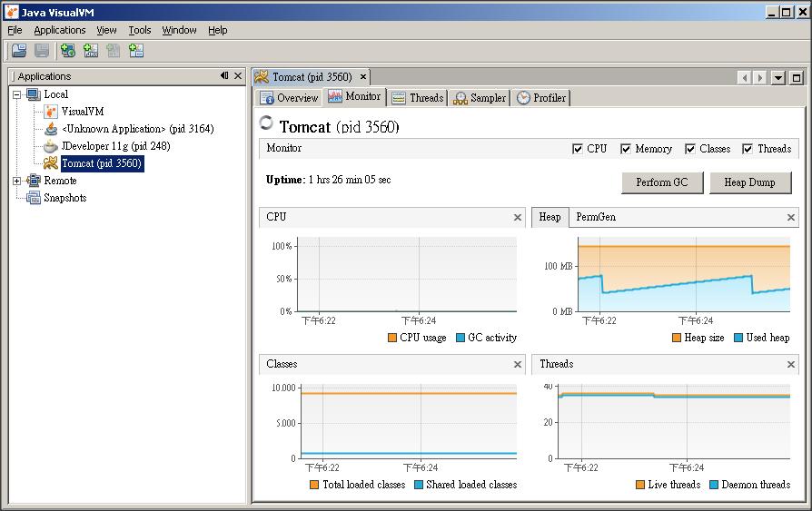Click the Tomcat icon on document tab
This screenshot has height=511, width=812.
[x=262, y=76]
